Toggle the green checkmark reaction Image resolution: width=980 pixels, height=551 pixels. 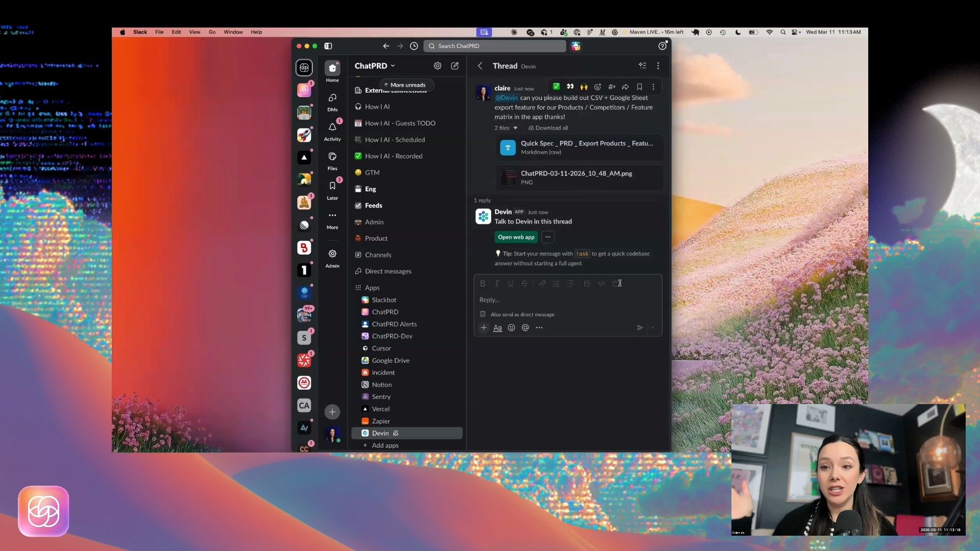click(556, 87)
